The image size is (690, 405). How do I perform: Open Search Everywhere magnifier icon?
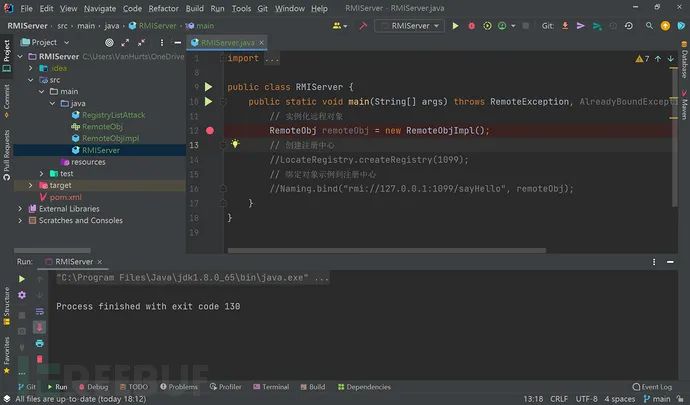click(x=649, y=26)
